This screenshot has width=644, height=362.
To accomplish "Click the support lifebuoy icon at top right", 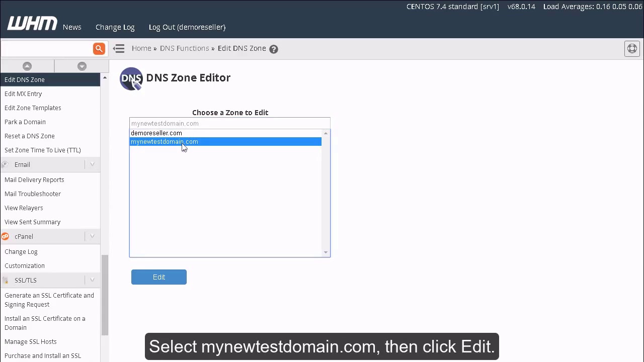I will click(x=632, y=49).
